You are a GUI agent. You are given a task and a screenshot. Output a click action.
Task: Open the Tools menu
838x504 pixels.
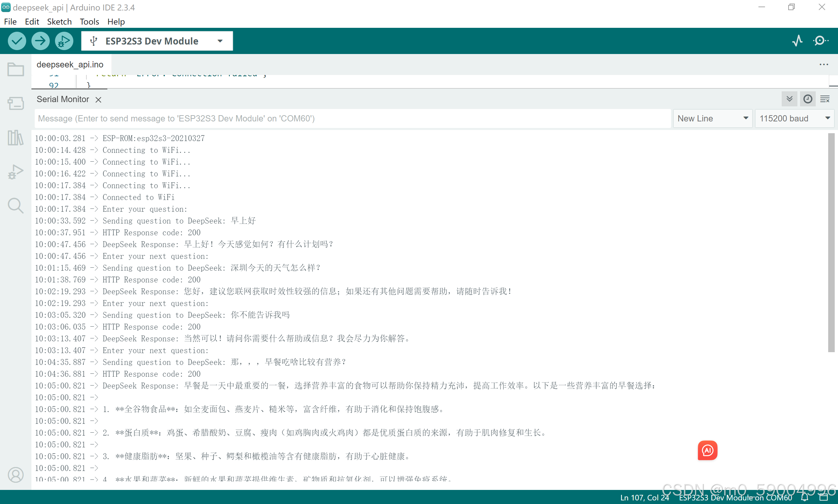pos(89,22)
